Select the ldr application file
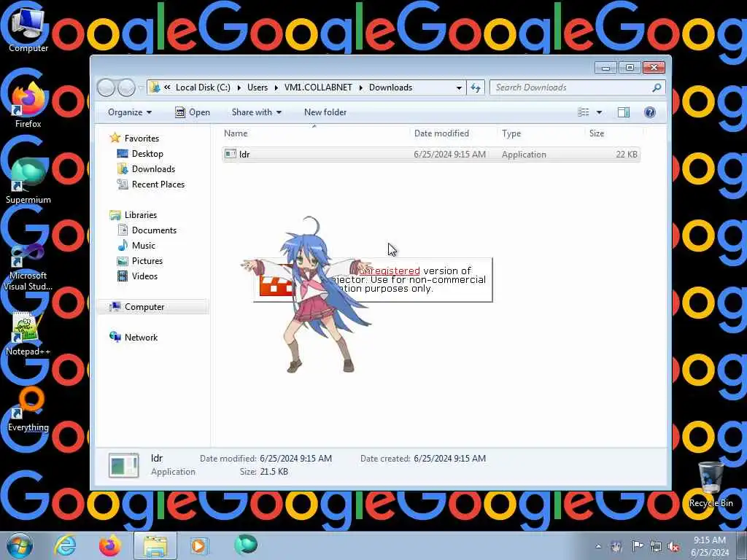 click(430, 155)
